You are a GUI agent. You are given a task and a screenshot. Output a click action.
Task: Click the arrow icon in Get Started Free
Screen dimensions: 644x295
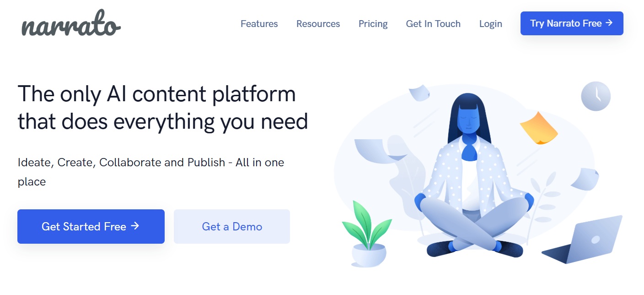[x=135, y=226]
